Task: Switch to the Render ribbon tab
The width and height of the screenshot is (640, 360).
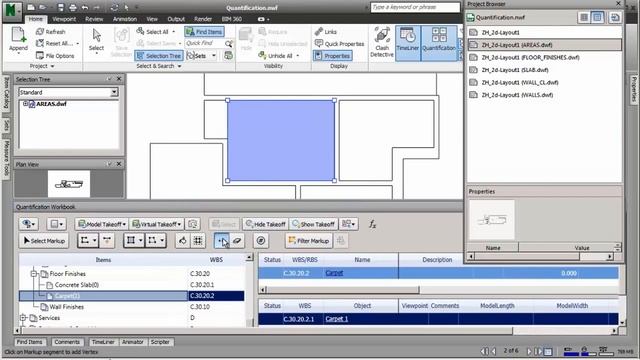Action: (x=203, y=19)
